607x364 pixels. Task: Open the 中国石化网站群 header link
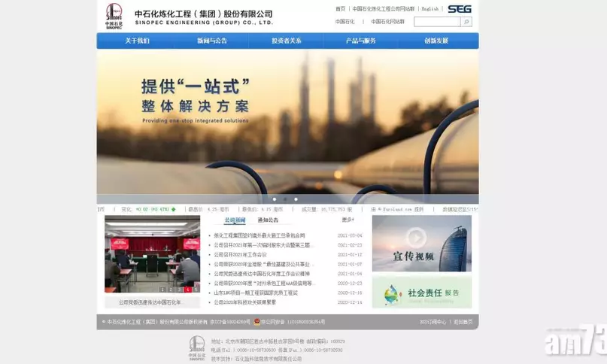[x=387, y=22]
